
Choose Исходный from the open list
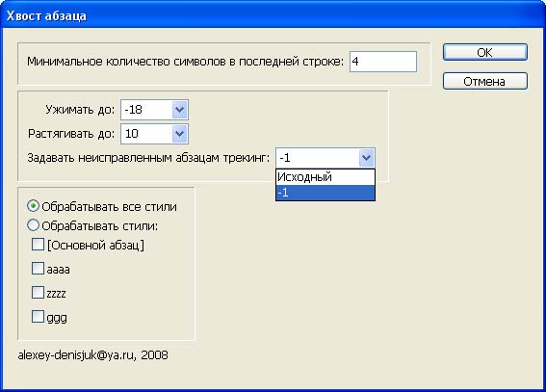pos(325,177)
